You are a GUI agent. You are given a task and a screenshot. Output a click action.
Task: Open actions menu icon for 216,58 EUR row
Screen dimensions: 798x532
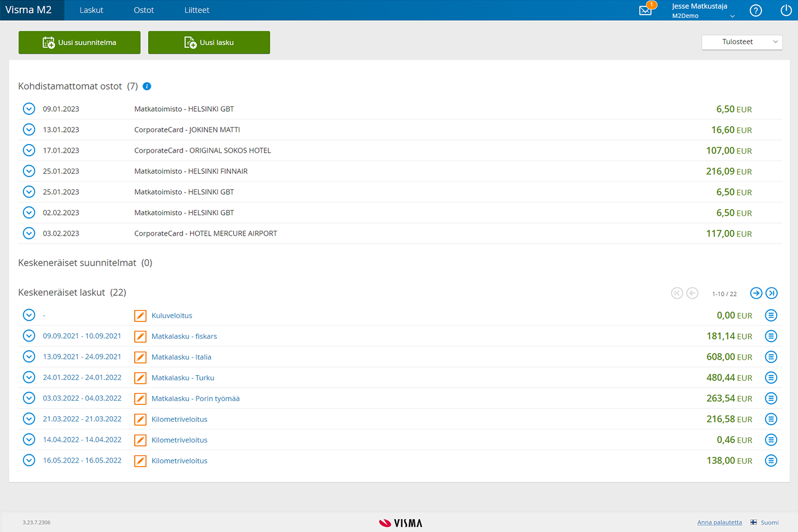tap(771, 419)
